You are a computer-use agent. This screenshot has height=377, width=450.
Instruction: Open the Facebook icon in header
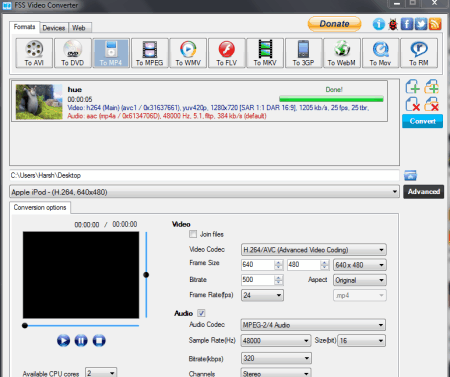click(407, 24)
